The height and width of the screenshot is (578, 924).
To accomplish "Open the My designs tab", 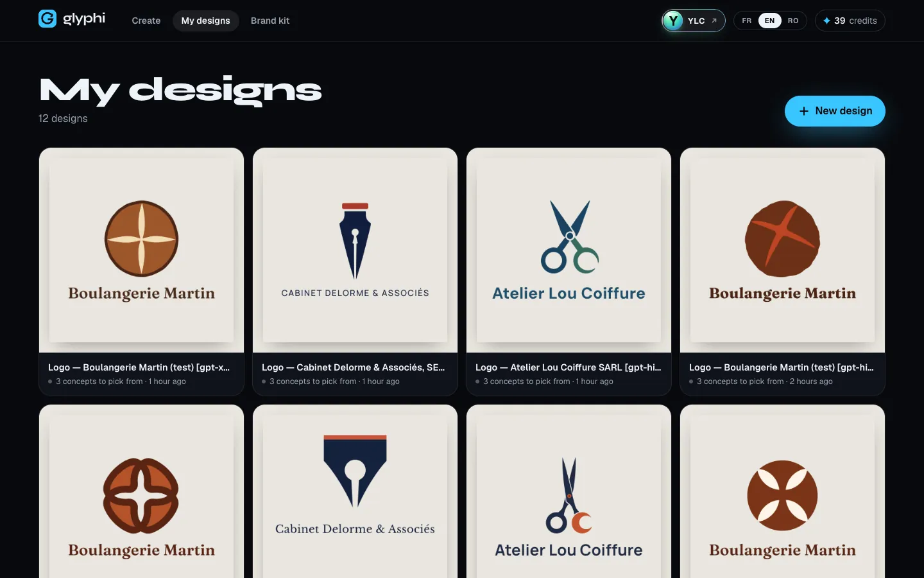I will tap(205, 21).
